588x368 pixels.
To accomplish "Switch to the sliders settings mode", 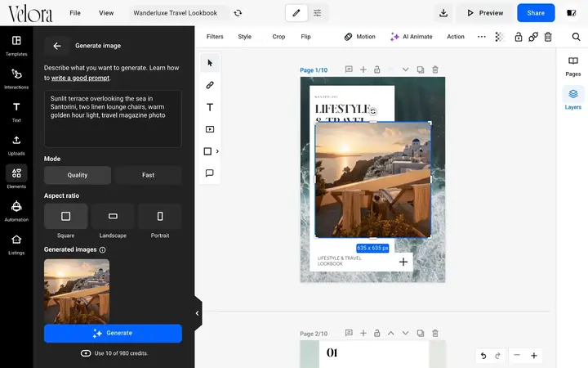I will point(317,13).
